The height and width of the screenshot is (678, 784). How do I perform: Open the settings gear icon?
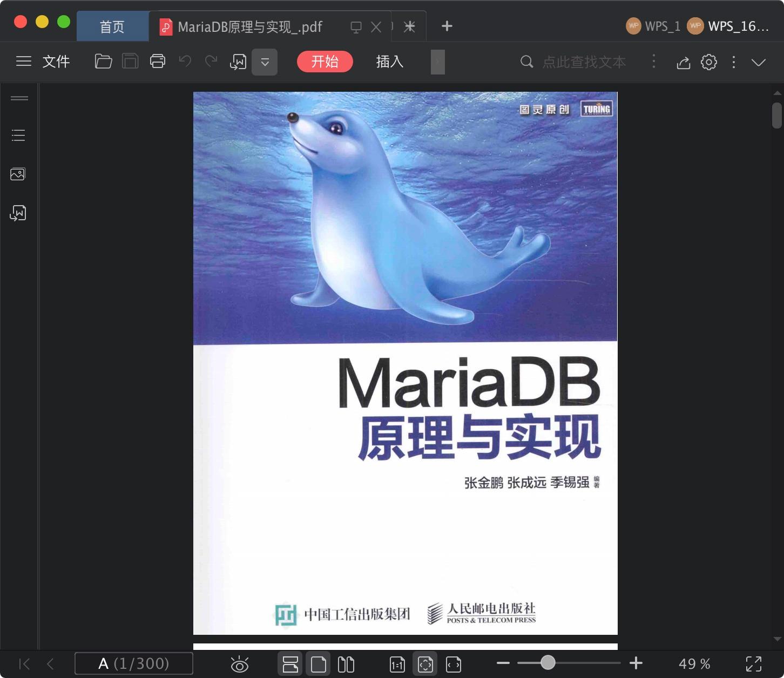pyautogui.click(x=709, y=62)
